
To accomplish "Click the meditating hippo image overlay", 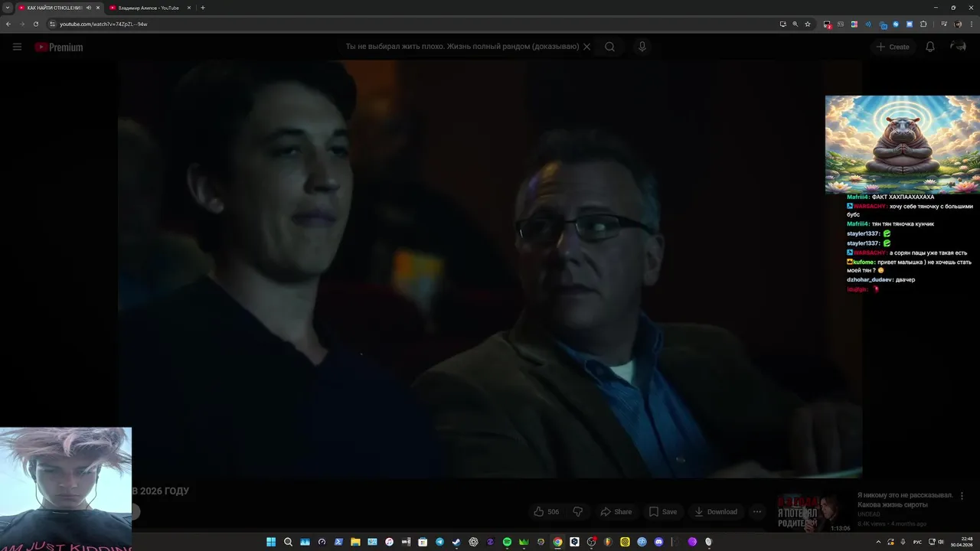I will [x=903, y=144].
